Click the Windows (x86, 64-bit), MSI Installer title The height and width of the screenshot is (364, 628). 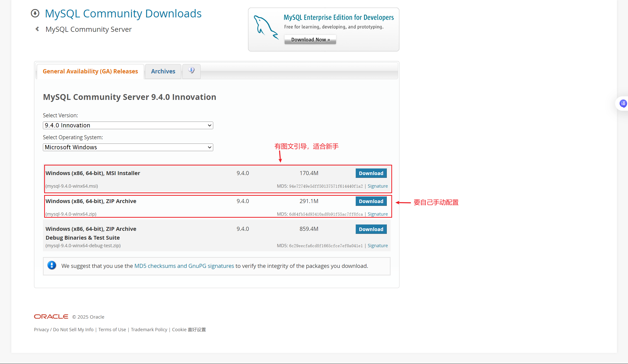[x=93, y=173]
